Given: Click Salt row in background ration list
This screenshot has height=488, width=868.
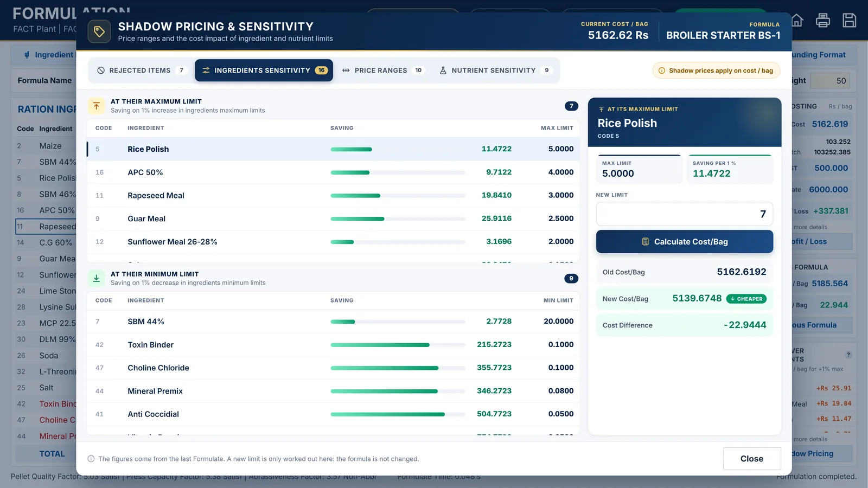Looking at the screenshot, I should pyautogui.click(x=46, y=388).
